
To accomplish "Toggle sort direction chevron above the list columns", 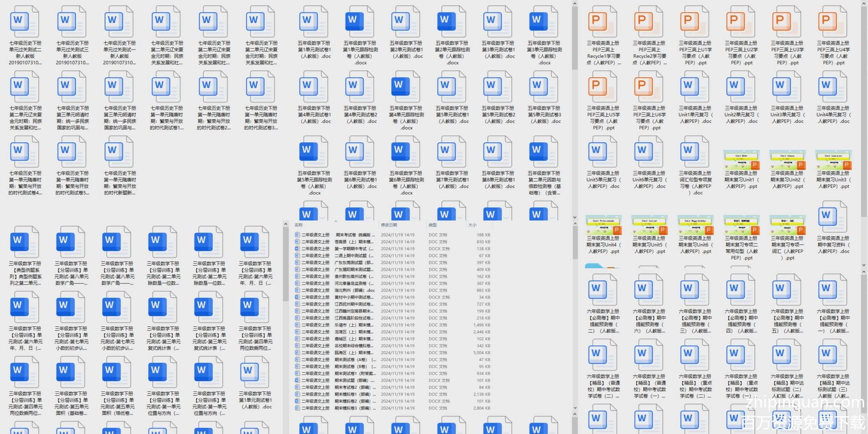I will click(x=336, y=221).
